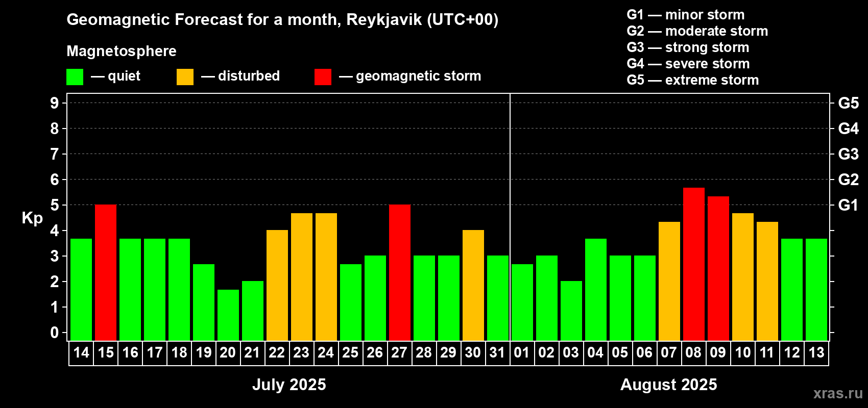Select the red bar for July 27

[x=400, y=272]
